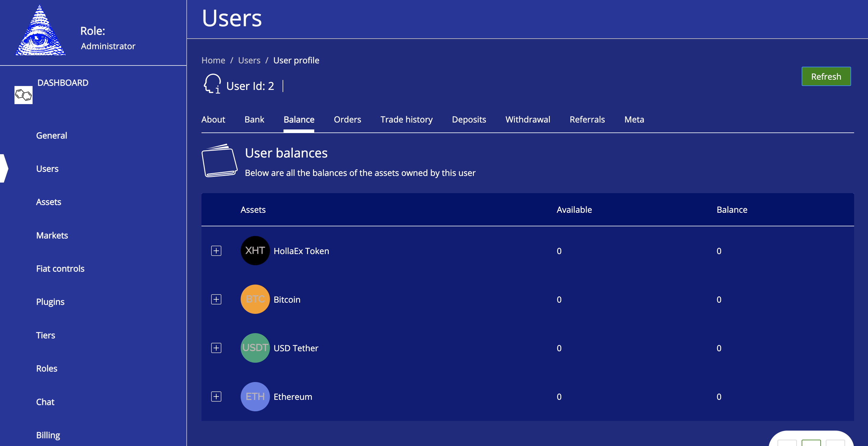Click the XHT coin icon
The height and width of the screenshot is (446, 868).
pyautogui.click(x=255, y=250)
